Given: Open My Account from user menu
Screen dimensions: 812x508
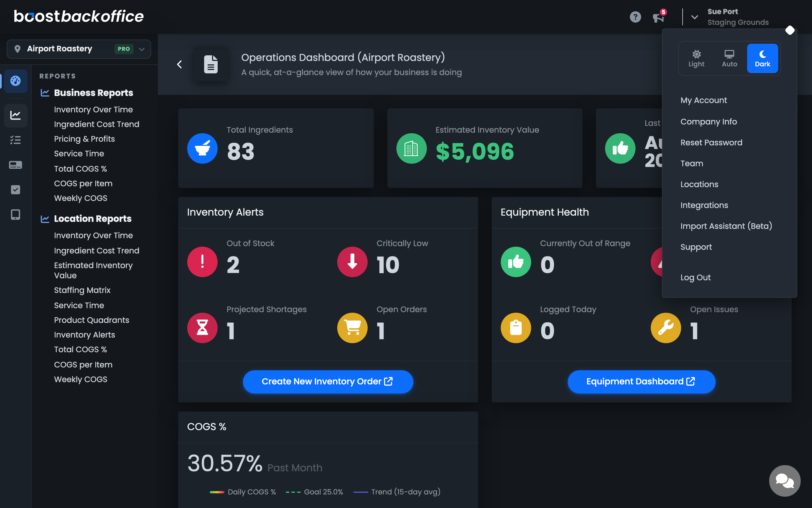Looking at the screenshot, I should point(704,100).
